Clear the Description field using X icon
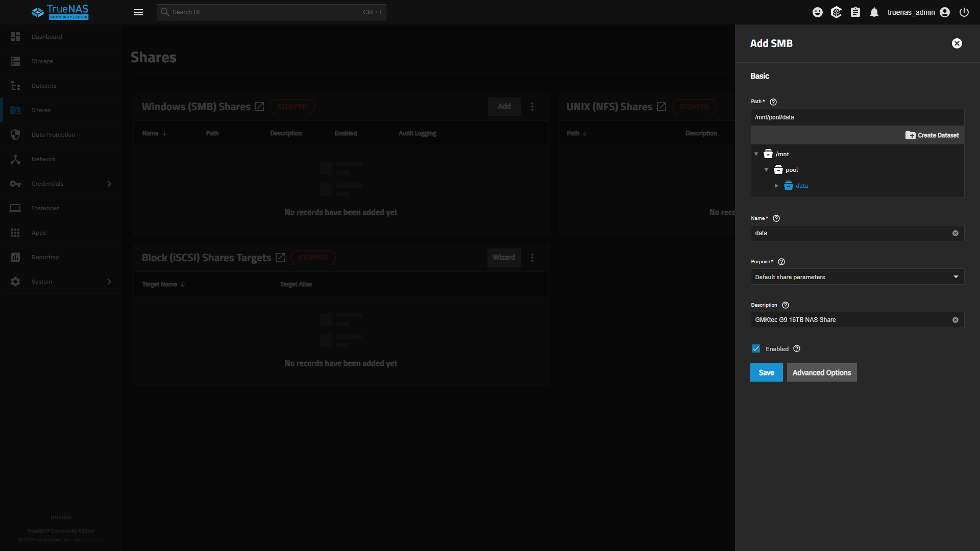Viewport: 980px width, 551px height. [955, 320]
